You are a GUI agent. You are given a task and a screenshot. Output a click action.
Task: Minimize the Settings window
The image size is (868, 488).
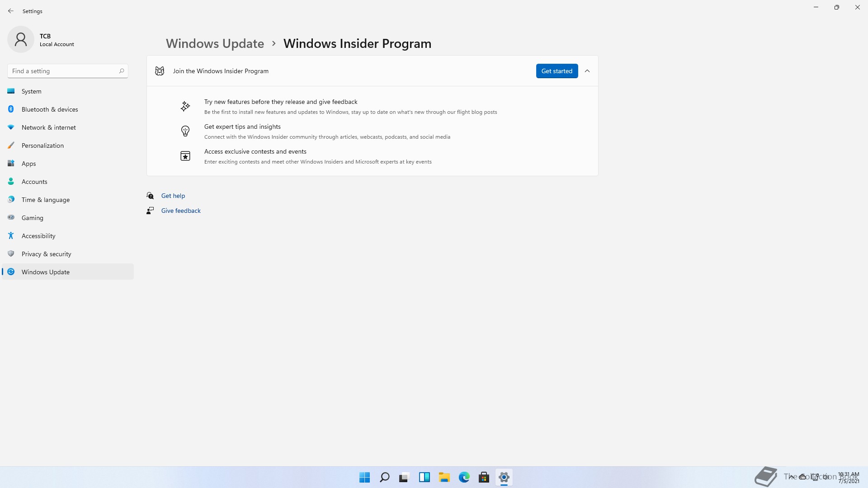click(x=816, y=7)
